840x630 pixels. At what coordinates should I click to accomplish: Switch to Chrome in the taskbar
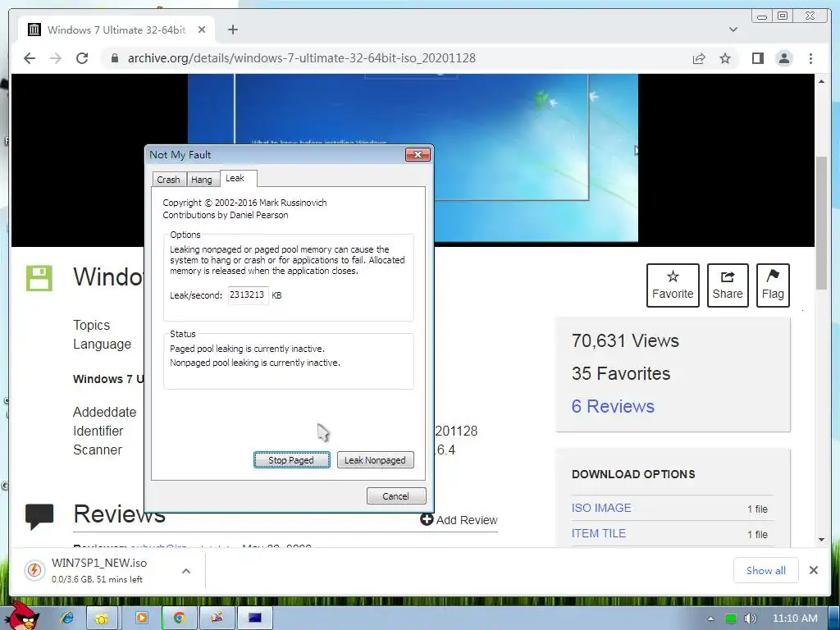point(179,618)
